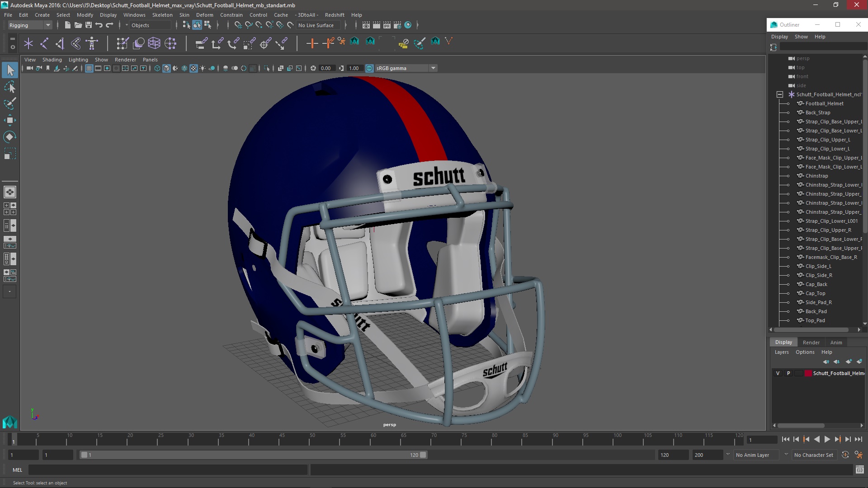Viewport: 868px width, 488px height.
Task: Open the Rigging menu set dropdown
Action: pyautogui.click(x=30, y=25)
